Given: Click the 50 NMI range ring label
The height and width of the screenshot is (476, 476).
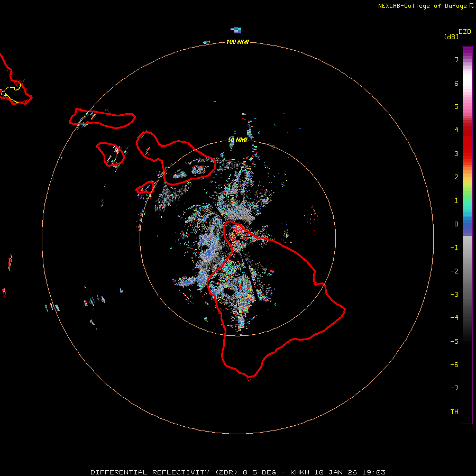Looking at the screenshot, I should [237, 140].
